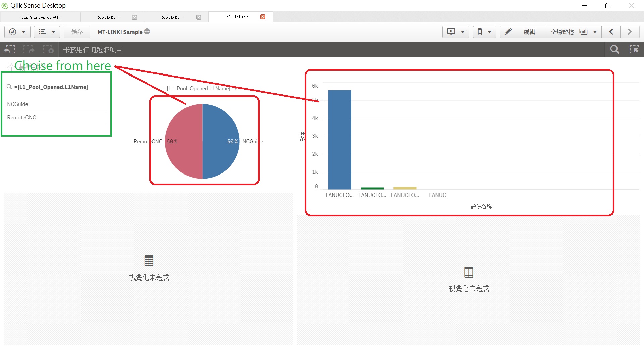
Task: Click the 儲存 save button
Action: pyautogui.click(x=77, y=32)
